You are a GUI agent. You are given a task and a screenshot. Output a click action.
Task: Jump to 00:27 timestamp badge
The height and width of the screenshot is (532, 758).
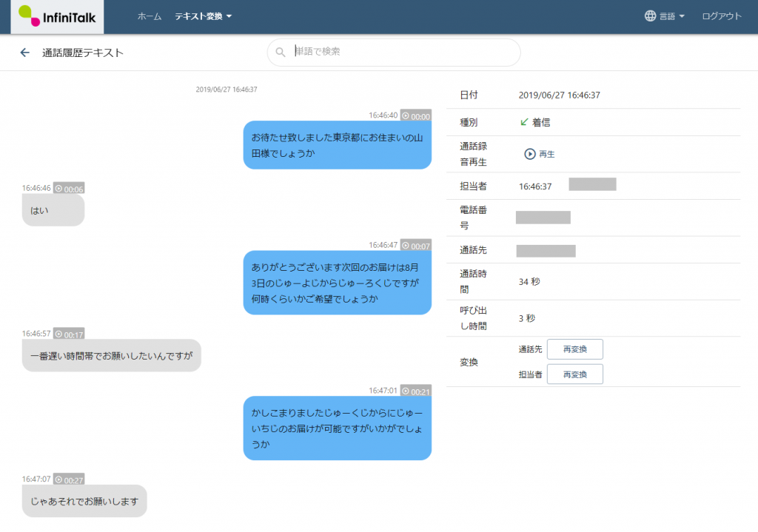coord(69,479)
